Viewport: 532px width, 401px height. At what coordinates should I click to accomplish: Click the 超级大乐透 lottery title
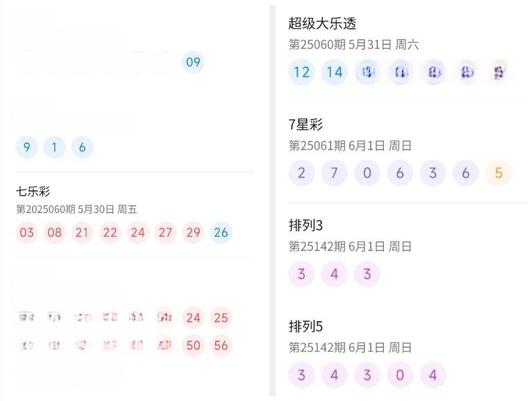(322, 24)
